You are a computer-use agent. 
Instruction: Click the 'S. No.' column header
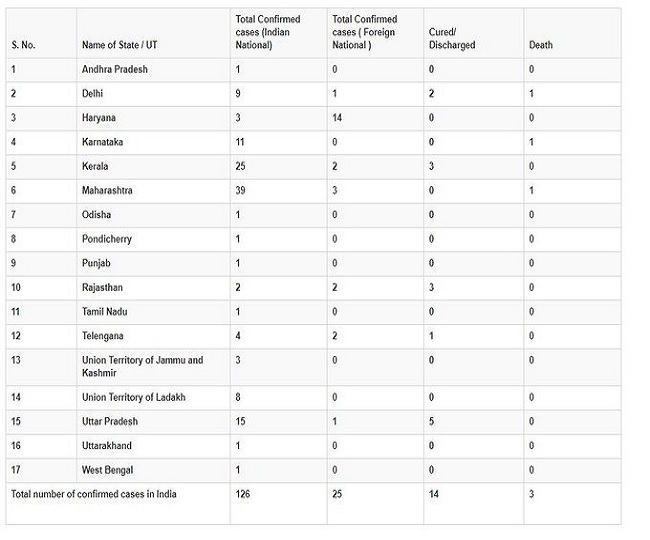pyautogui.click(x=22, y=45)
